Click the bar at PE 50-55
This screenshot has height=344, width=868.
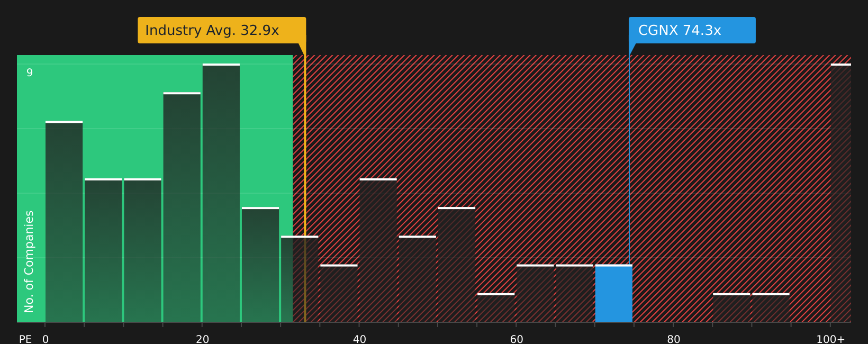457,264
